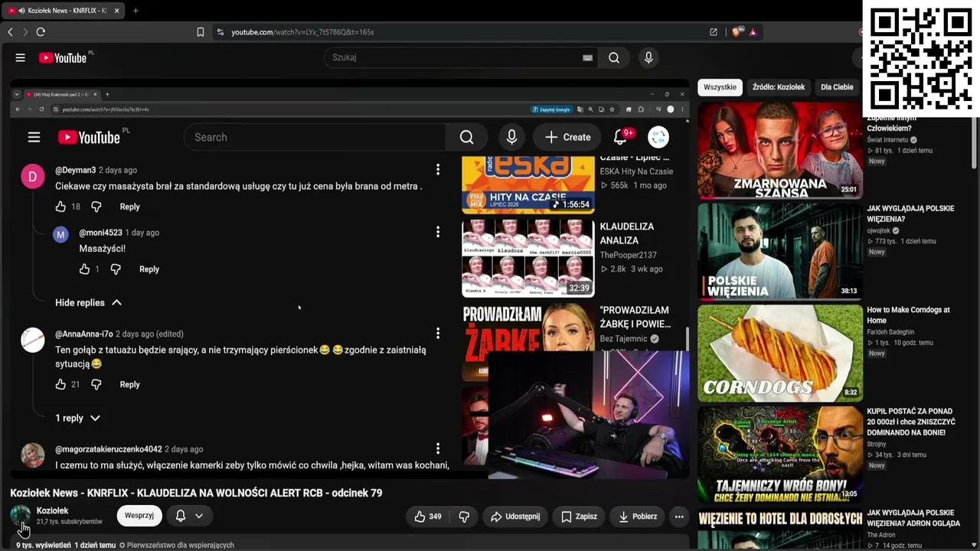
Task: Select the Źródło: Koziołek filter chip
Action: [779, 87]
